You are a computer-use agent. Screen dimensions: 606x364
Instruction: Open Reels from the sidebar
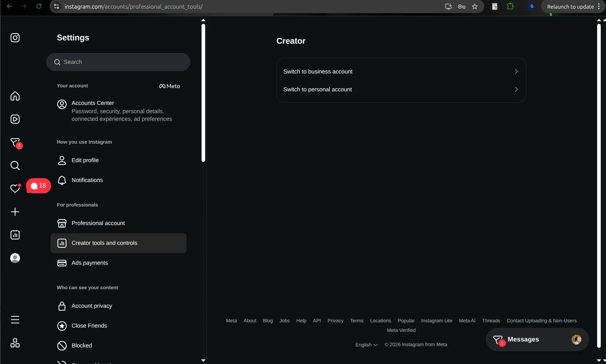click(x=15, y=119)
